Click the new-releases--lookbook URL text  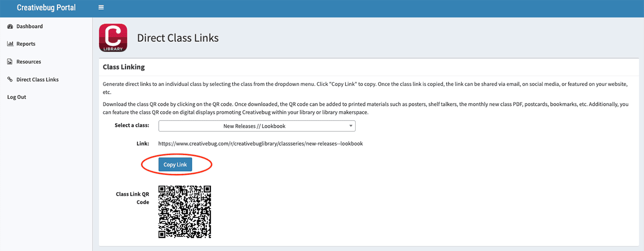(x=260, y=143)
